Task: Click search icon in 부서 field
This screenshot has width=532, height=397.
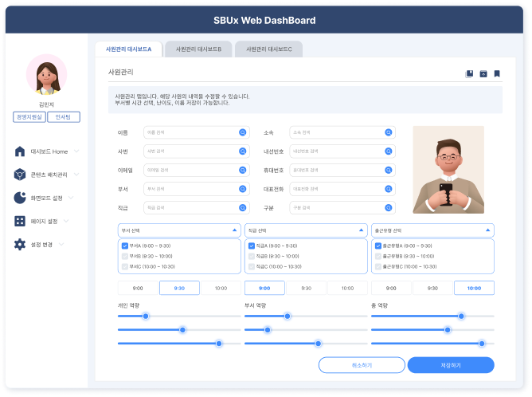Action: pyautogui.click(x=243, y=189)
